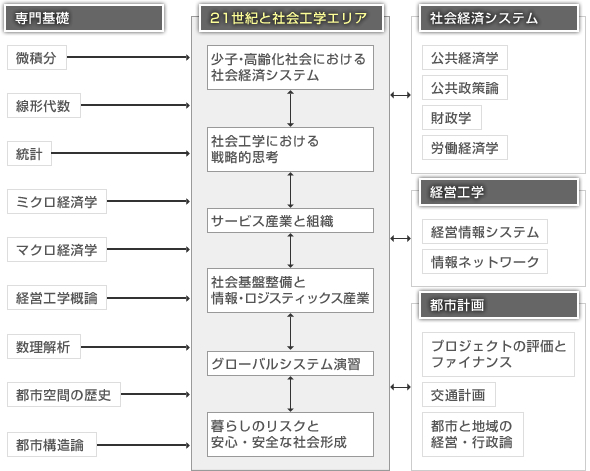Click the 統計 course label
The width and height of the screenshot is (590, 471).
point(29,153)
